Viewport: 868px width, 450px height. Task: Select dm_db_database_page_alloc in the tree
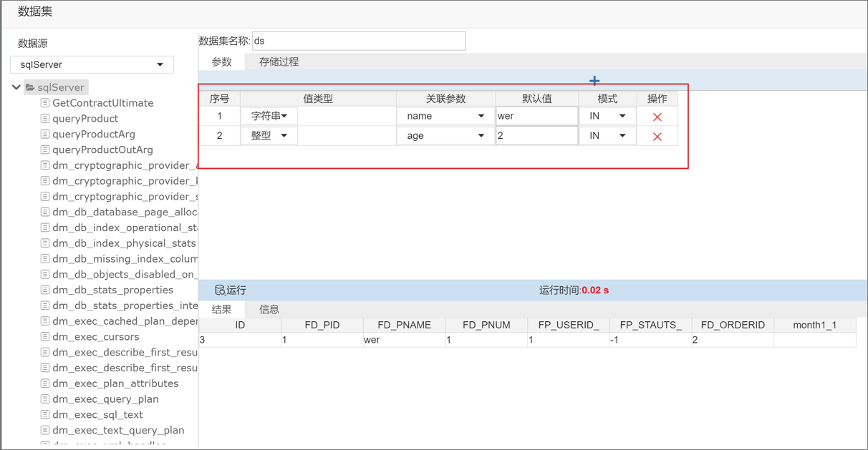[x=125, y=212]
